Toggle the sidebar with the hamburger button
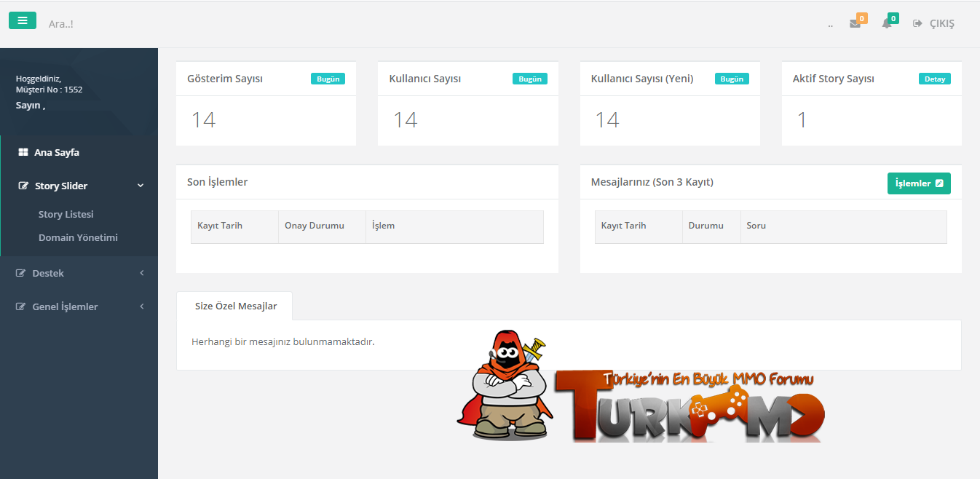This screenshot has width=980, height=479. click(23, 20)
